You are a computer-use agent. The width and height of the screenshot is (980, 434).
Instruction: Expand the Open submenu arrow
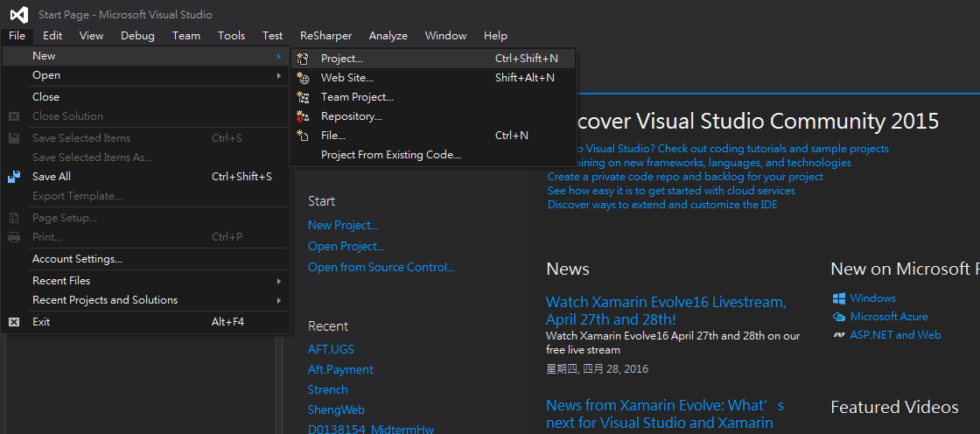(278, 75)
